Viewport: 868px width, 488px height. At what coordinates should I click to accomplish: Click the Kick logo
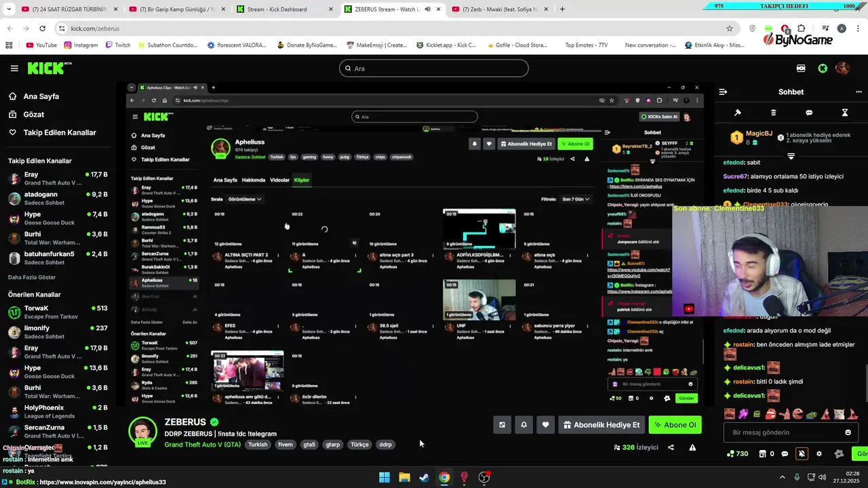pyautogui.click(x=49, y=68)
